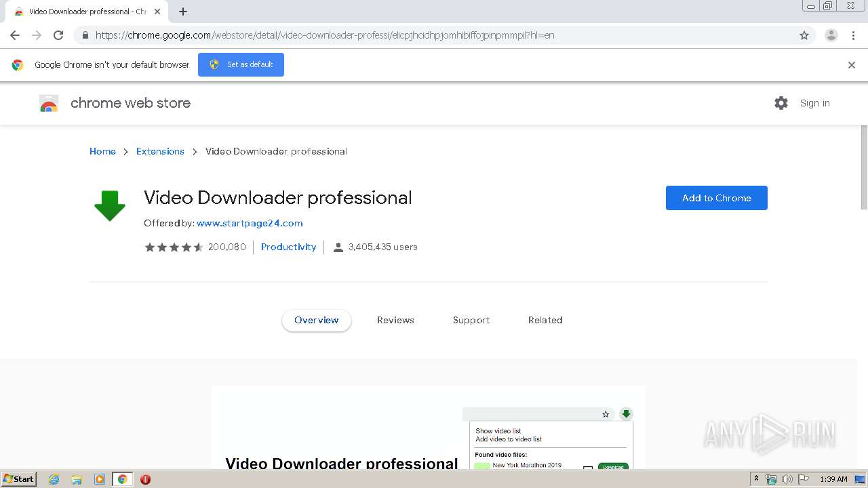The height and width of the screenshot is (488, 868).
Task: Open the Chrome profile avatar
Action: click(831, 35)
